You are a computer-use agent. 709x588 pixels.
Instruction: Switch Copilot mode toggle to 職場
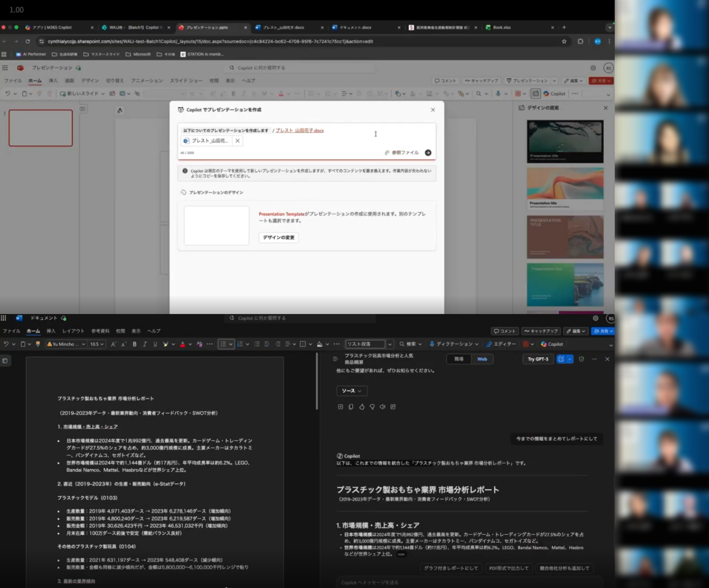[459, 359]
